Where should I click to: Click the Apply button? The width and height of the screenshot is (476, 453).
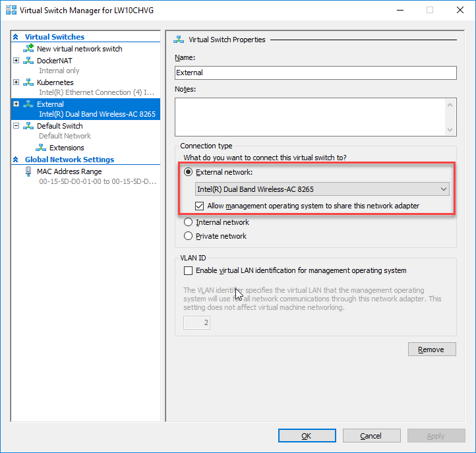(436, 436)
